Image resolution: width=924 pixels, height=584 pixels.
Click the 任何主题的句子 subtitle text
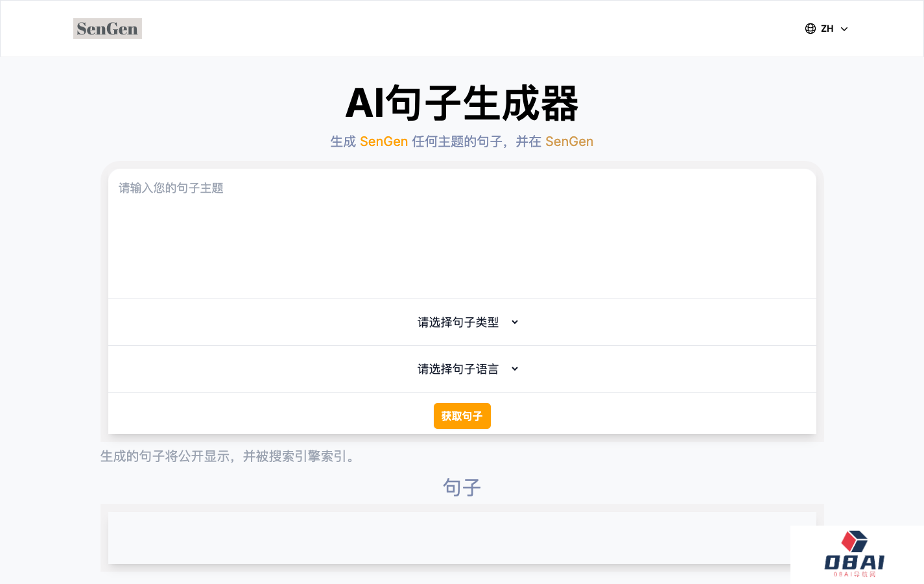pos(458,141)
